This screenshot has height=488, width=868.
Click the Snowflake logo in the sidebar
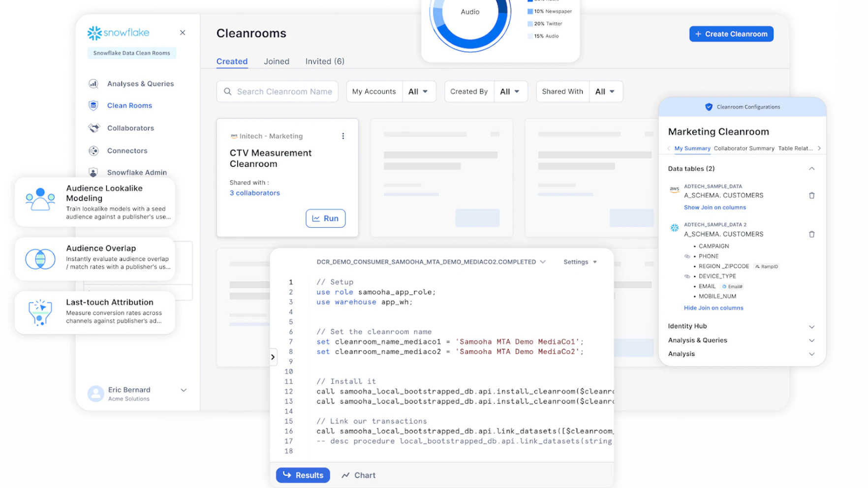tap(118, 33)
